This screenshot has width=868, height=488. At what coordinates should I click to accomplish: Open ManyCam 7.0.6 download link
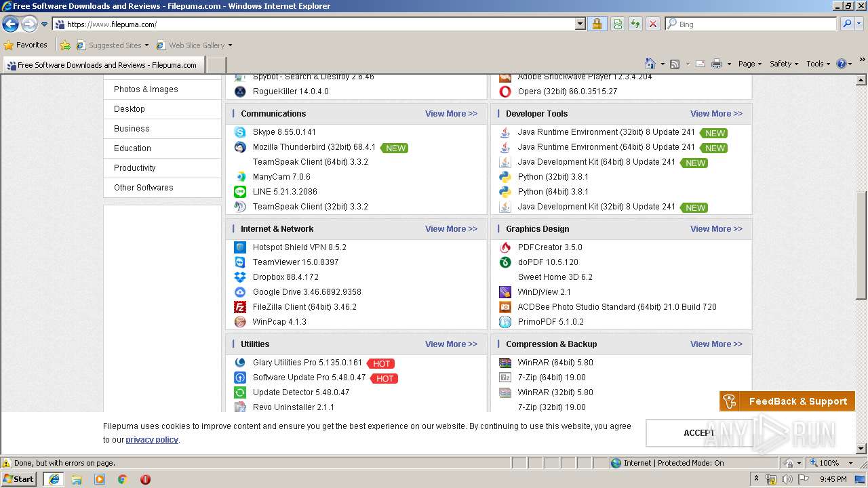pos(281,177)
